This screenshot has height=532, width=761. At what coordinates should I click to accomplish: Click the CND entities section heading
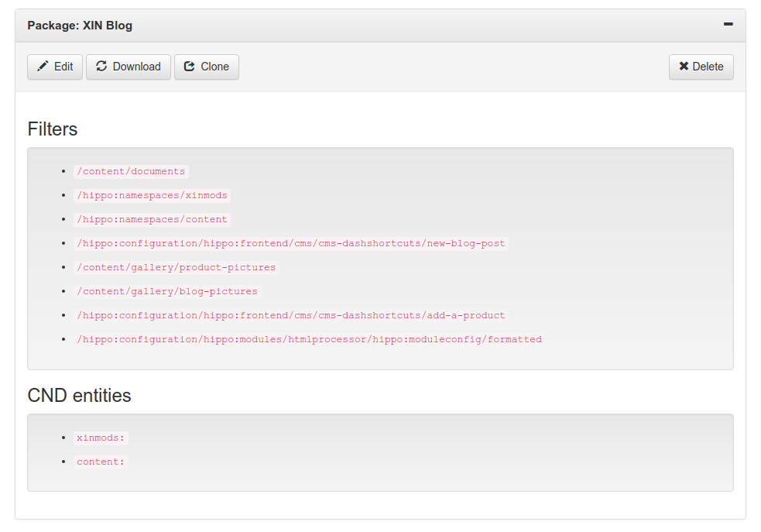pyautogui.click(x=79, y=396)
